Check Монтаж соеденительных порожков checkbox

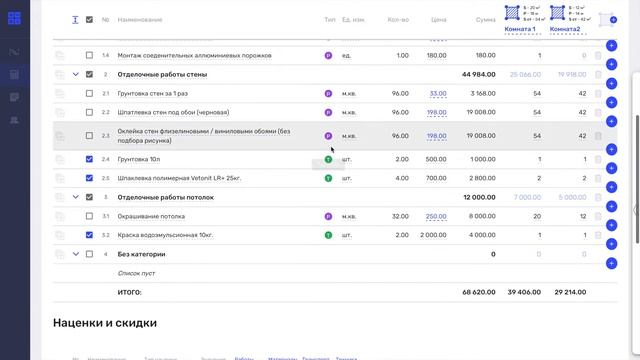pyautogui.click(x=89, y=55)
